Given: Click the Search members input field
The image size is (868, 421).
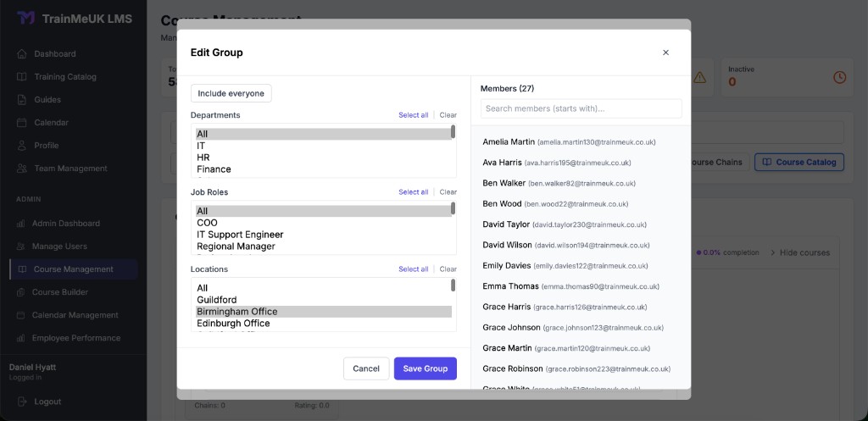Looking at the screenshot, I should (x=581, y=108).
